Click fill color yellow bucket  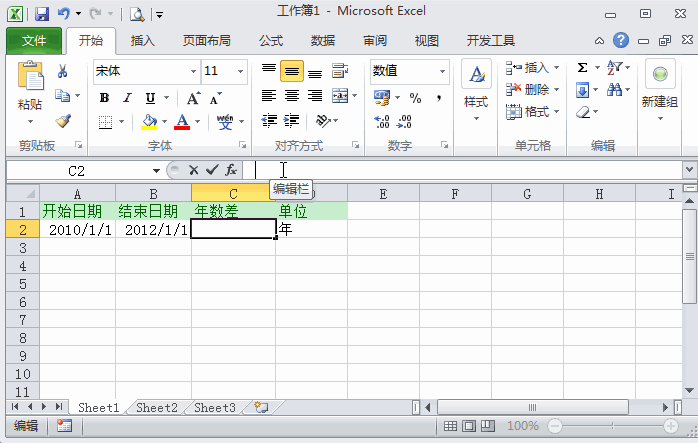pos(149,121)
